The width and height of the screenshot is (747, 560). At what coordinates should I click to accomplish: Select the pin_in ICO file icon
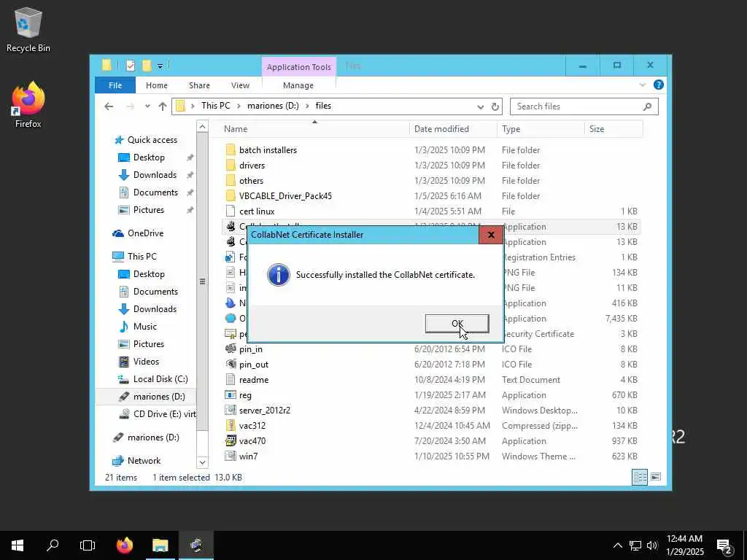click(x=231, y=349)
